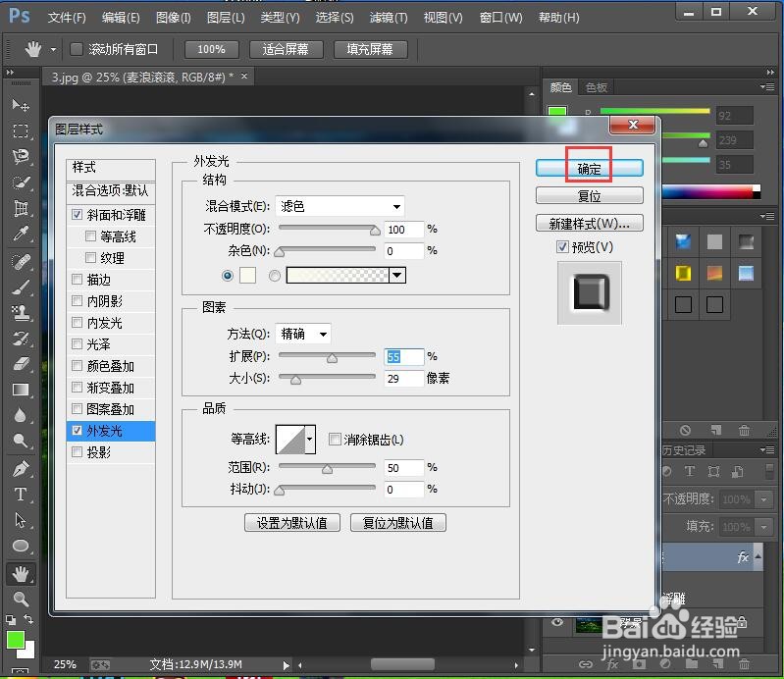Image resolution: width=784 pixels, height=679 pixels.
Task: Select the Quick Selection tool
Action: (21, 182)
